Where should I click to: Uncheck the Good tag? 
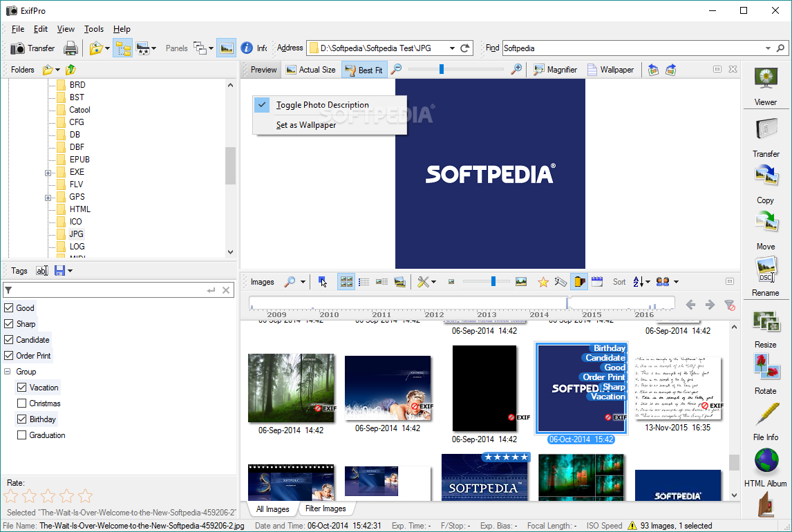(x=8, y=308)
